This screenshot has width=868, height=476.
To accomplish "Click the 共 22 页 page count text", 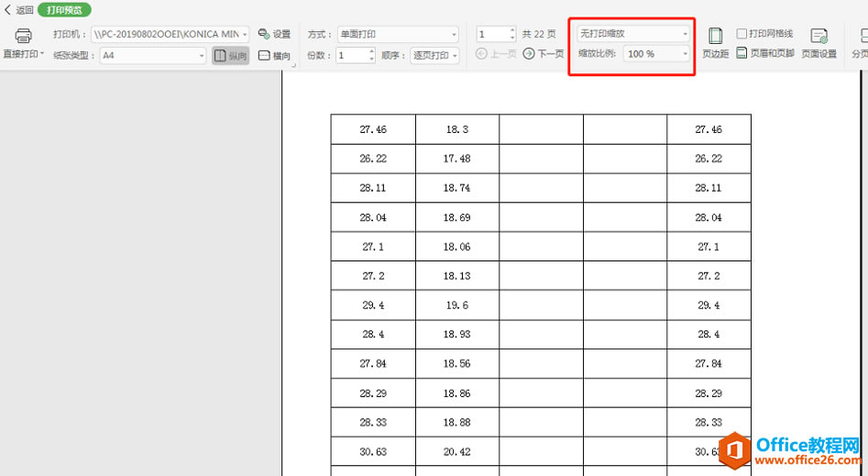I will 539,34.
